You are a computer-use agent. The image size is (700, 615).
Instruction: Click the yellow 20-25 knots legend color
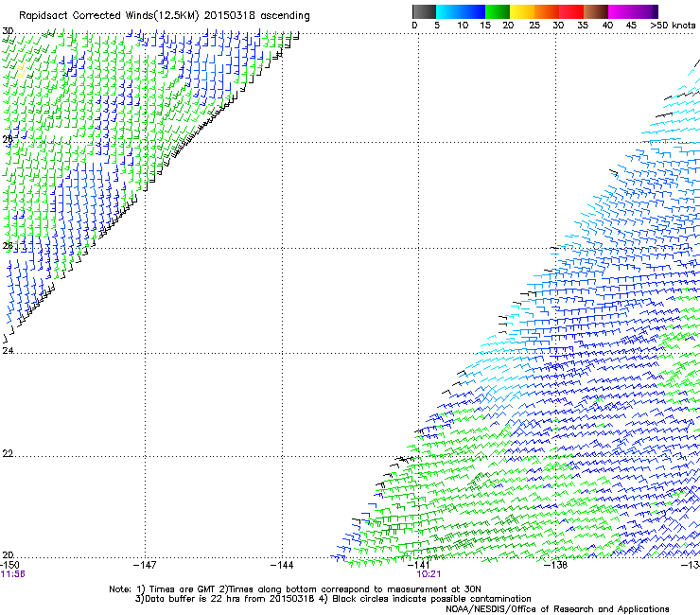click(522, 11)
